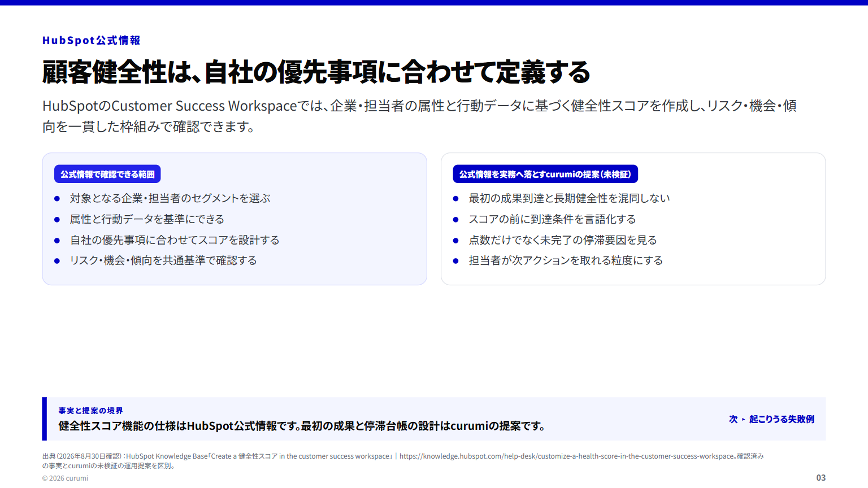Open the knowledge.hubspot.com source URL
The image size is (868, 488).
[x=568, y=456]
